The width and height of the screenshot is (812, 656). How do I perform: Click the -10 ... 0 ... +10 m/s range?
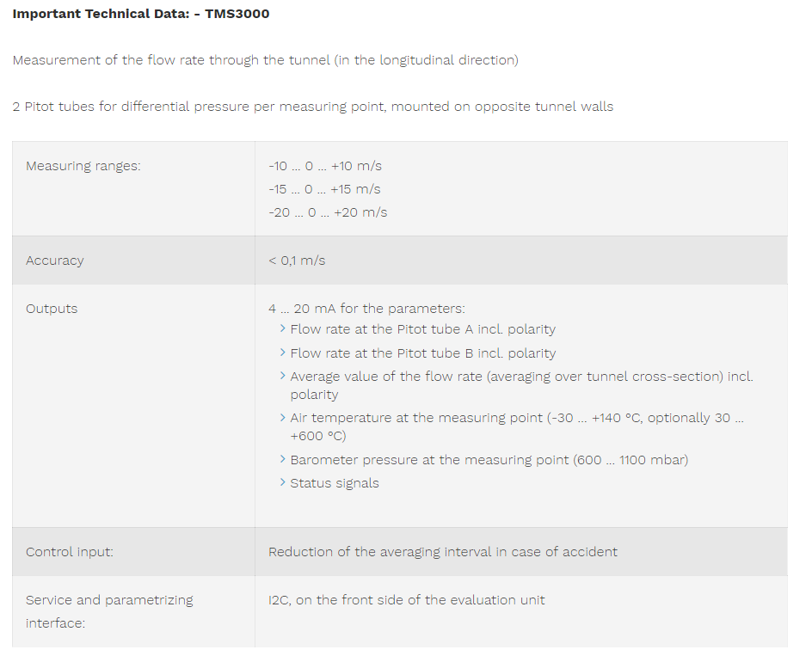(x=325, y=166)
